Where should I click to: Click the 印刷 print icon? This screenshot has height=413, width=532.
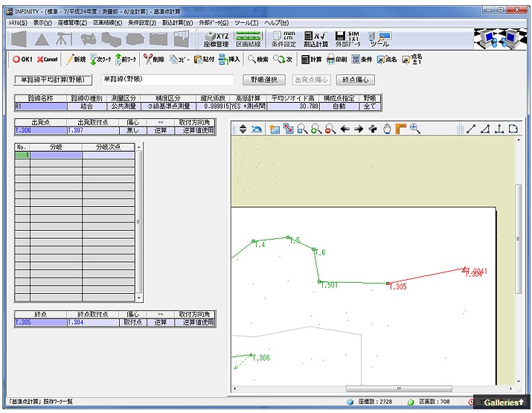(336, 60)
